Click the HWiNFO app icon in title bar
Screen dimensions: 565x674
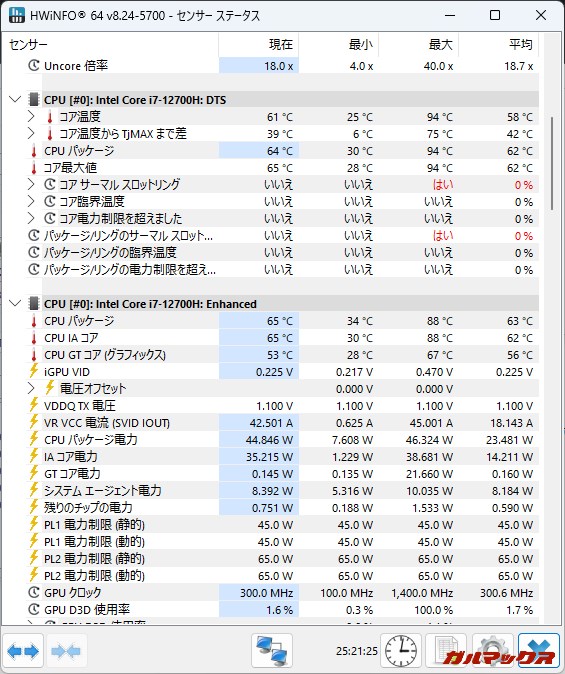(17, 15)
